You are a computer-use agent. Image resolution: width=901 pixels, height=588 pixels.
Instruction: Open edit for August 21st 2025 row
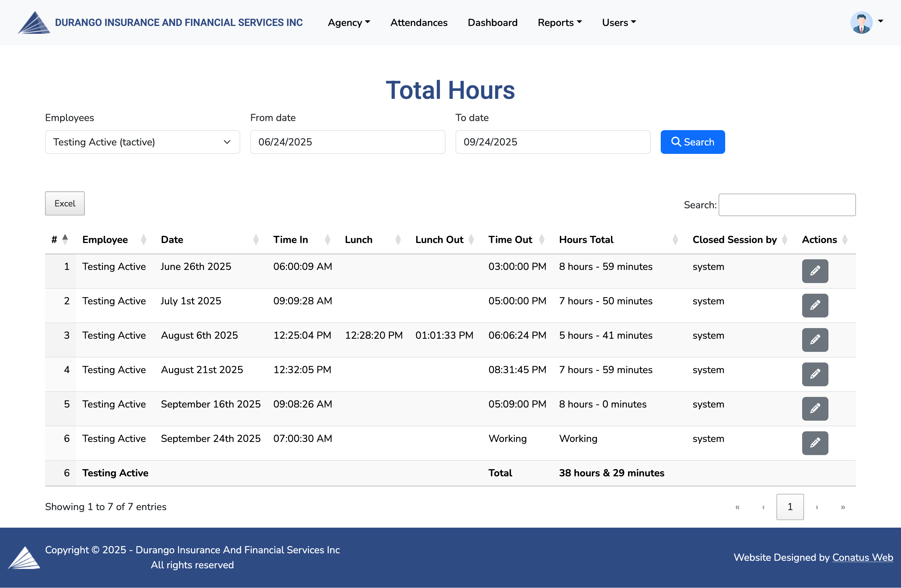pyautogui.click(x=815, y=374)
